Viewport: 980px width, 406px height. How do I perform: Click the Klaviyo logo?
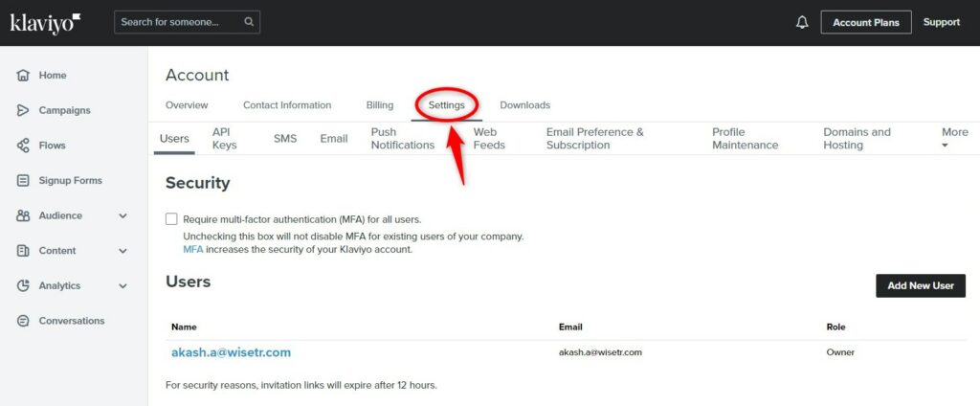pos(45,23)
